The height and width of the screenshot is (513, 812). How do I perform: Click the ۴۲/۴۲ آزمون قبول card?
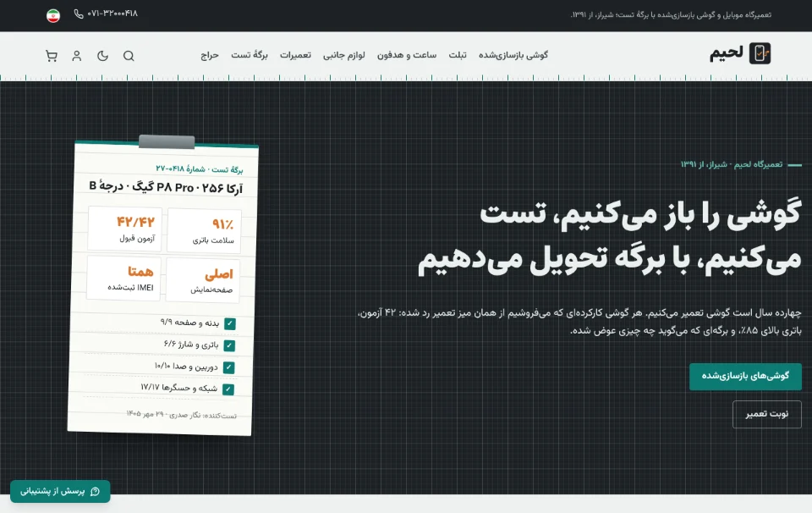coord(125,229)
